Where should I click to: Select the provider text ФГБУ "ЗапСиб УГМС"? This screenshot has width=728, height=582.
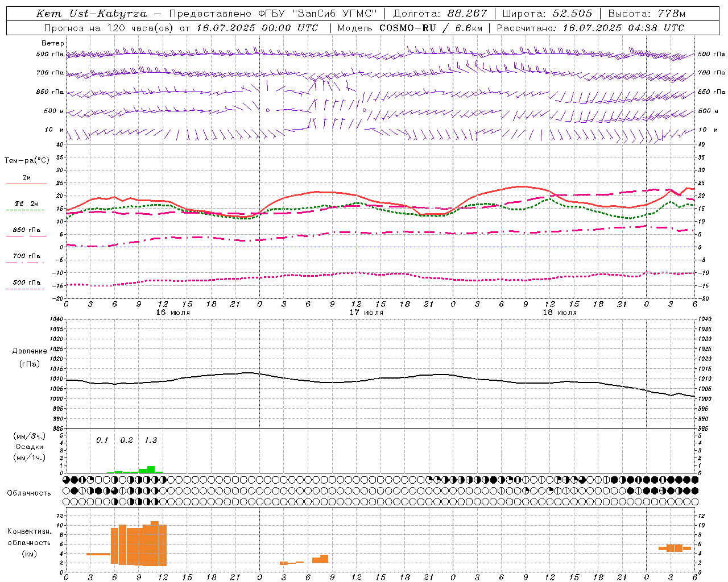pos(318,14)
